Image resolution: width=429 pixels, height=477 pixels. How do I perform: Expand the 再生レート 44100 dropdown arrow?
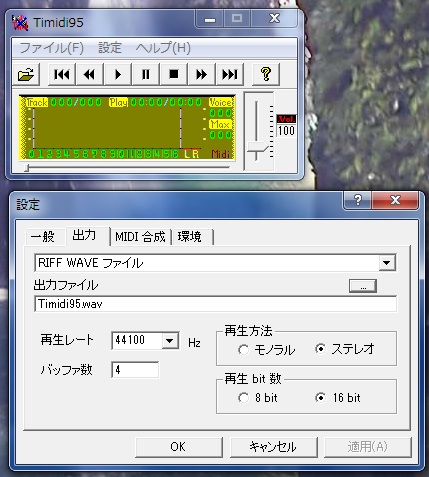pyautogui.click(x=170, y=341)
